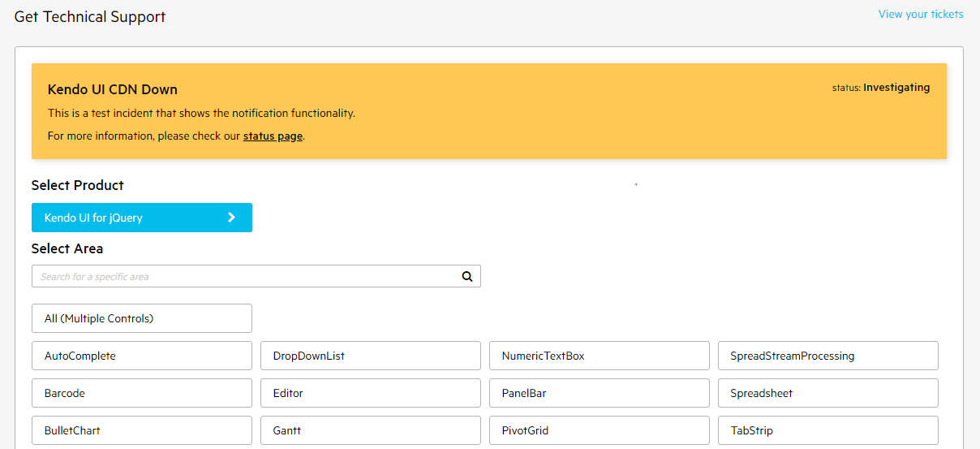Click the Select Product heading

click(78, 185)
